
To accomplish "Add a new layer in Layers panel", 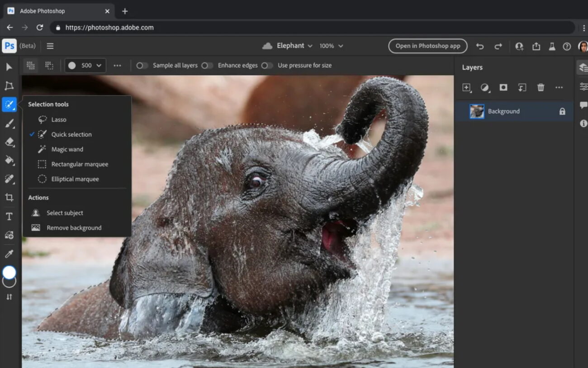I will coord(467,87).
